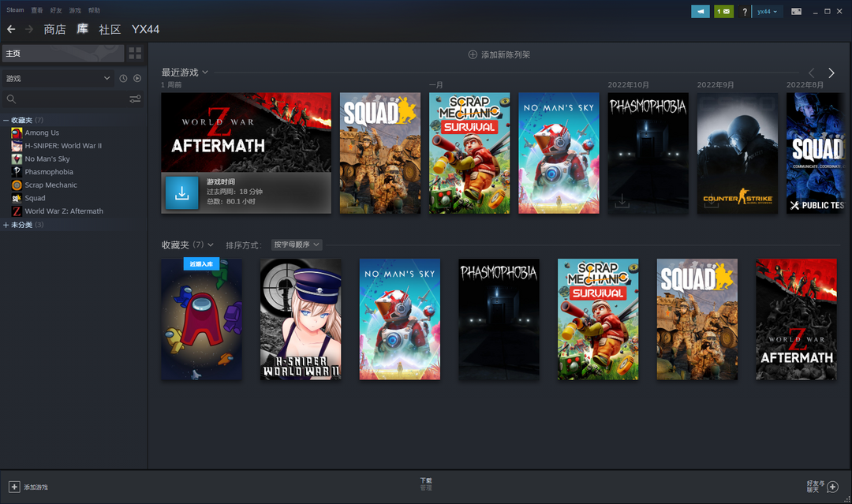Open the blue announcements megaphone icon
This screenshot has width=852, height=504.
701,11
